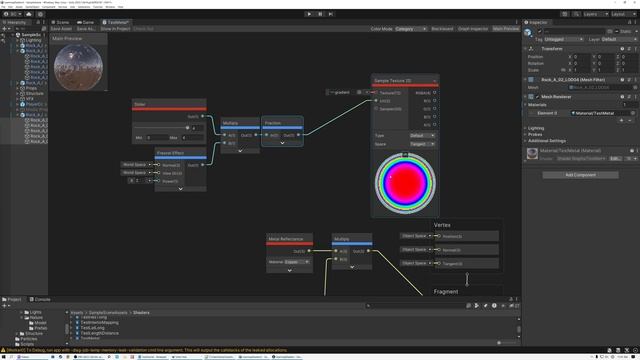Viewport: 640px width, 360px height.
Task: Collapse the Multiply node connected to Fraction
Action: pos(240,151)
